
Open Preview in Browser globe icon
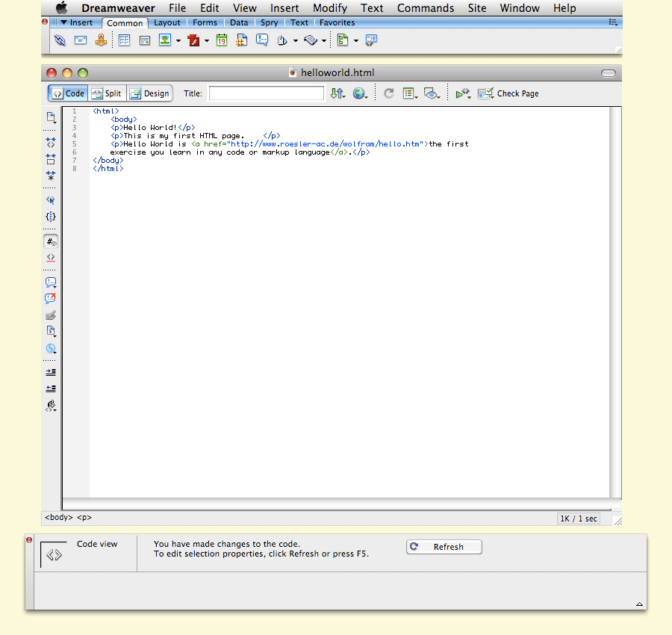coord(359,93)
